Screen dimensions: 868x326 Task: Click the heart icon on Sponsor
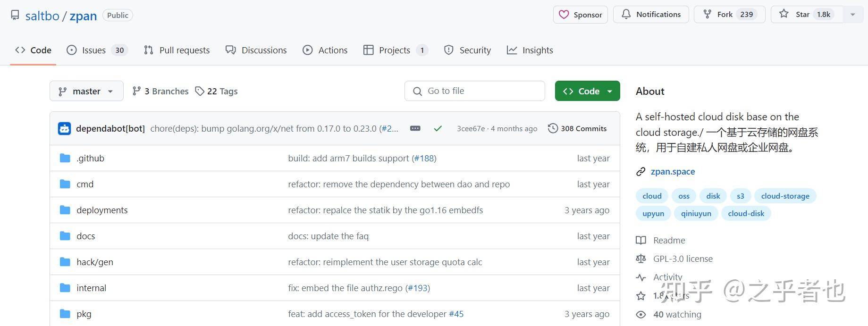[564, 15]
